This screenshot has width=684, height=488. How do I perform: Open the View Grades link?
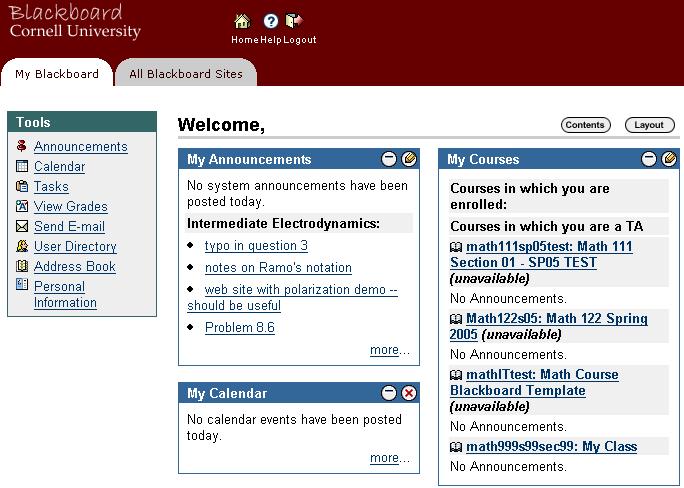tap(71, 207)
